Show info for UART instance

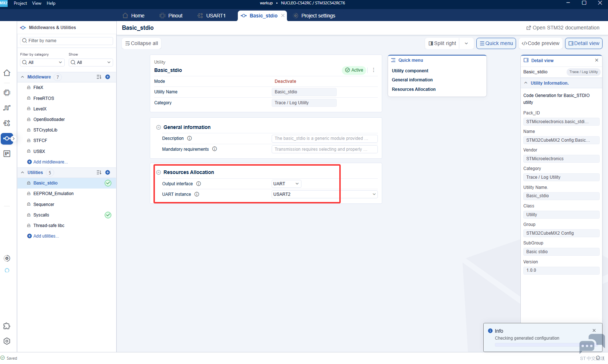[197, 194]
